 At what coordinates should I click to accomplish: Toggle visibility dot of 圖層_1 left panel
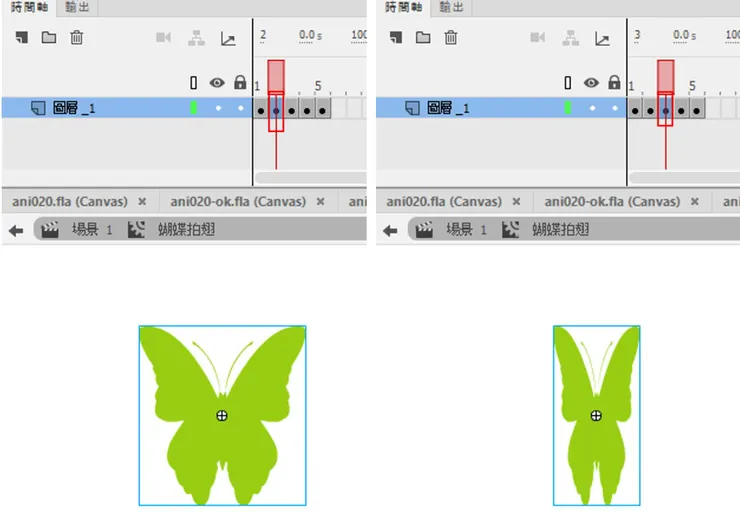point(218,108)
